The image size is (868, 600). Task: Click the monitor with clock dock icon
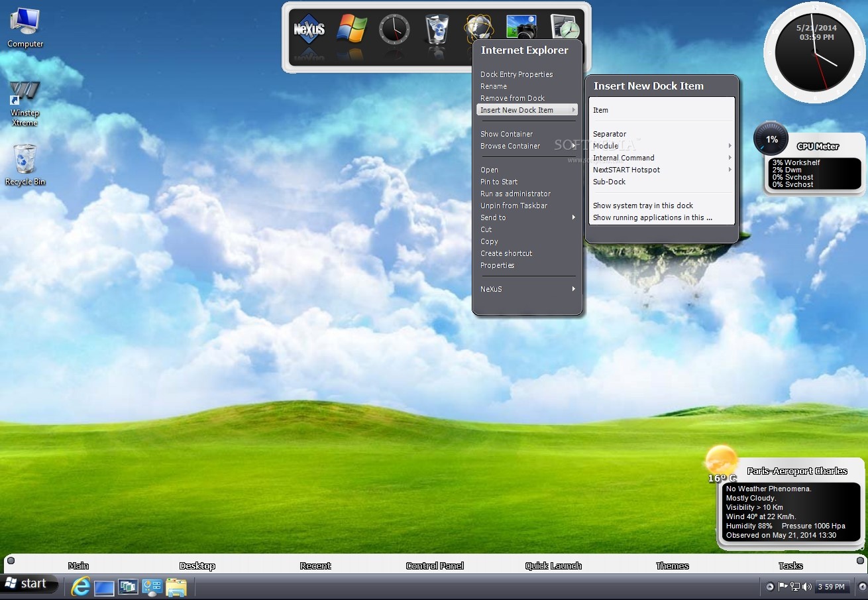click(565, 27)
